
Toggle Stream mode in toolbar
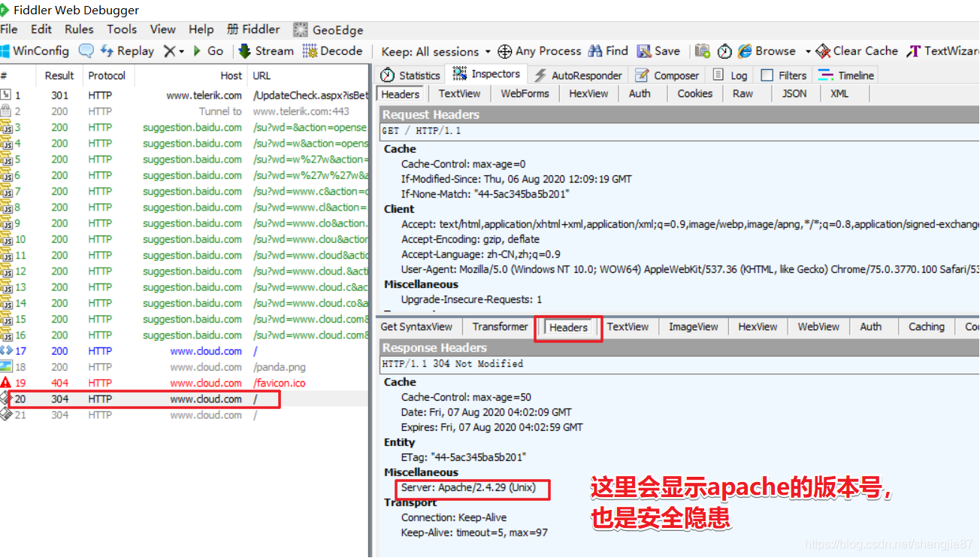click(266, 51)
